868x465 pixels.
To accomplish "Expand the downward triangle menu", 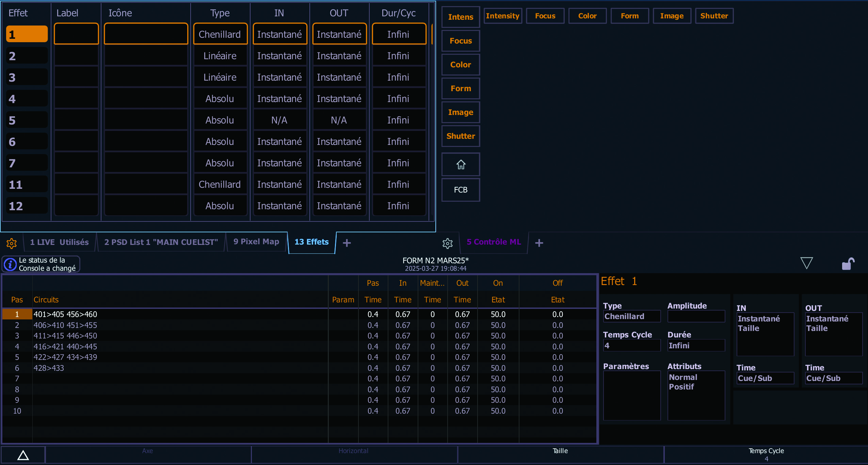I will coord(806,263).
